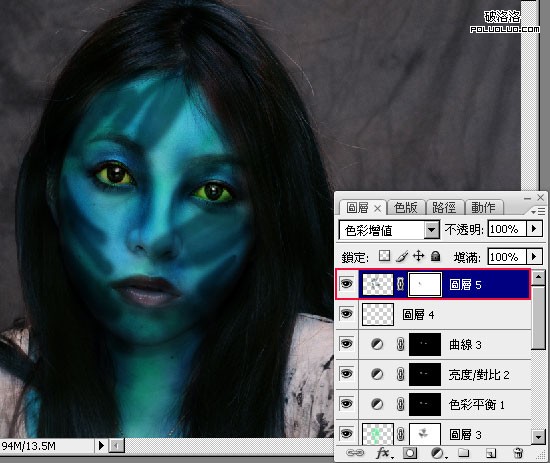Switch to the 路徑 paths tab

444,208
